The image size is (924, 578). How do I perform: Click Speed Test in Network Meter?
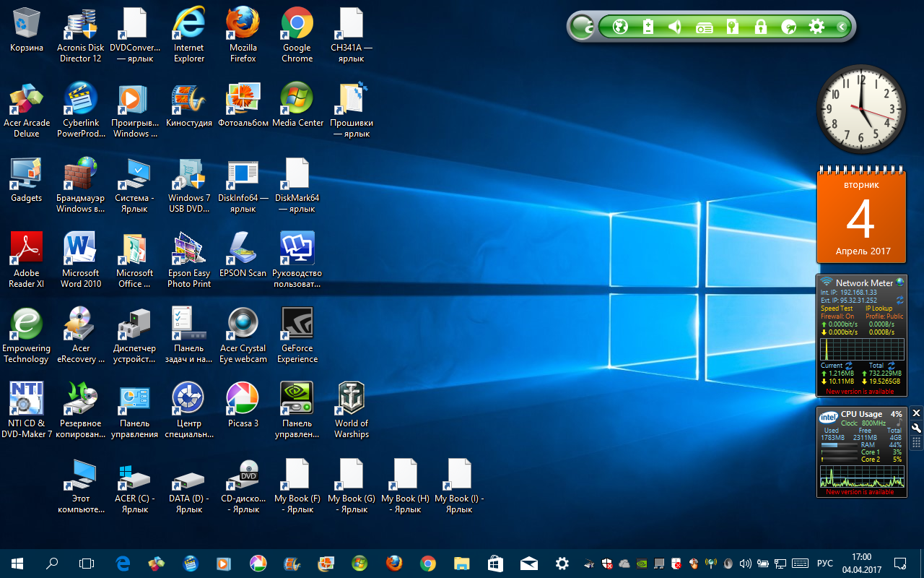tap(837, 309)
